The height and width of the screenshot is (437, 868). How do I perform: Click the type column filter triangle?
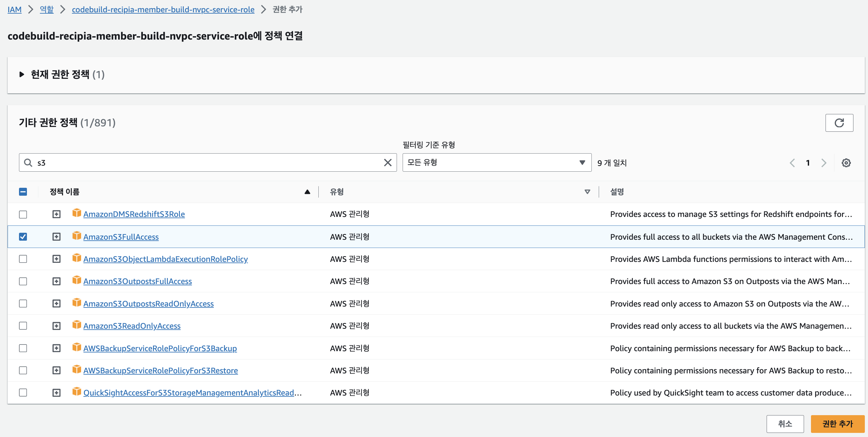point(587,192)
